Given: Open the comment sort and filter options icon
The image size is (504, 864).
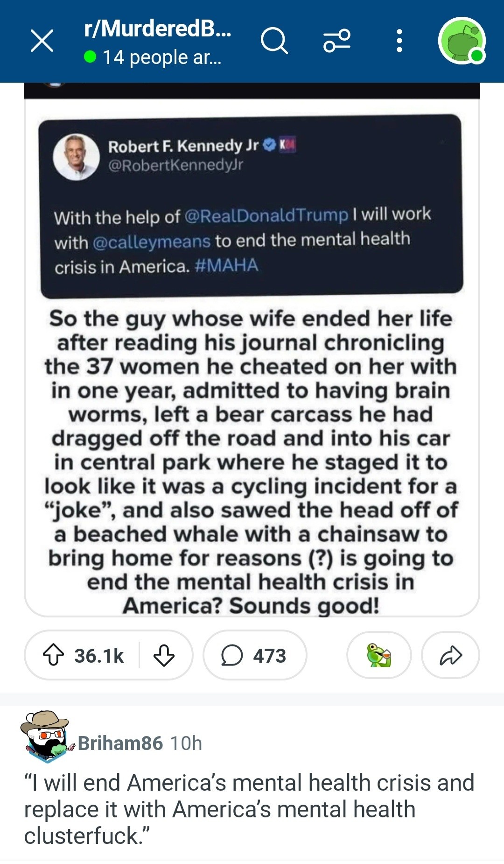Looking at the screenshot, I should [337, 41].
